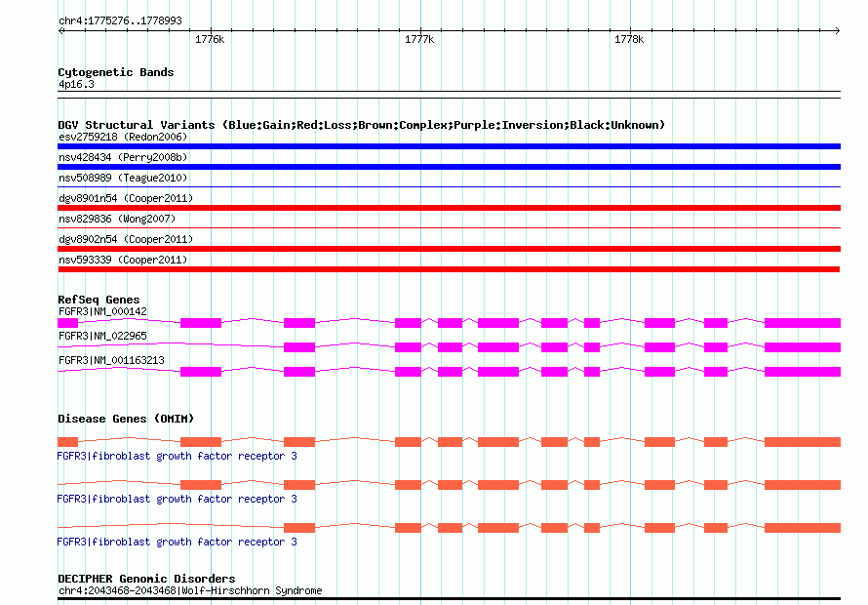This screenshot has width=868, height=605.
Task: Click the nsv829836 (Wong2007) variant label
Action: pyautogui.click(x=117, y=219)
